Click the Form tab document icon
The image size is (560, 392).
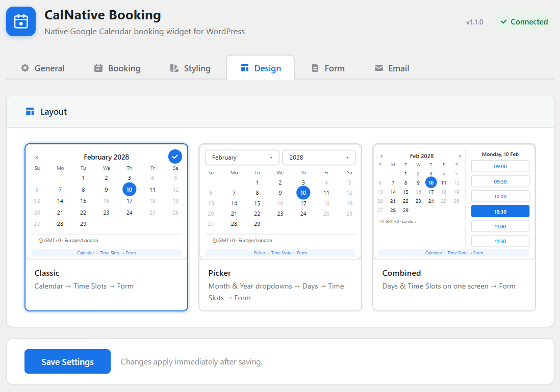[x=315, y=68]
